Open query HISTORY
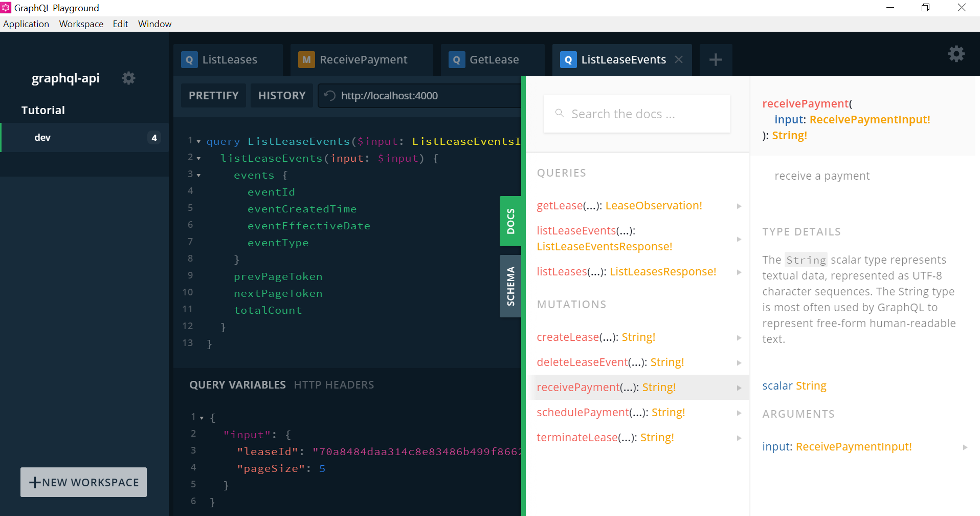980x516 pixels. tap(282, 96)
